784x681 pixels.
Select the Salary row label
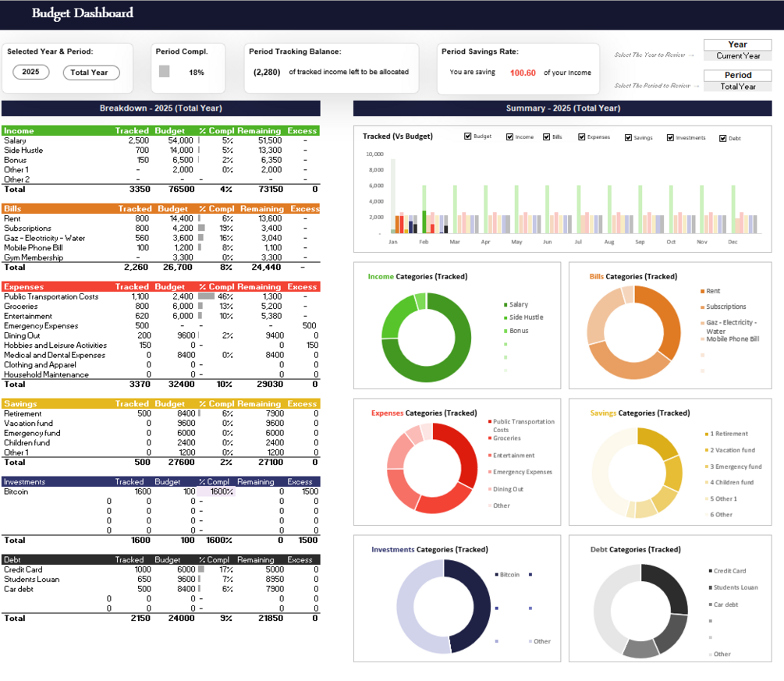(x=15, y=140)
